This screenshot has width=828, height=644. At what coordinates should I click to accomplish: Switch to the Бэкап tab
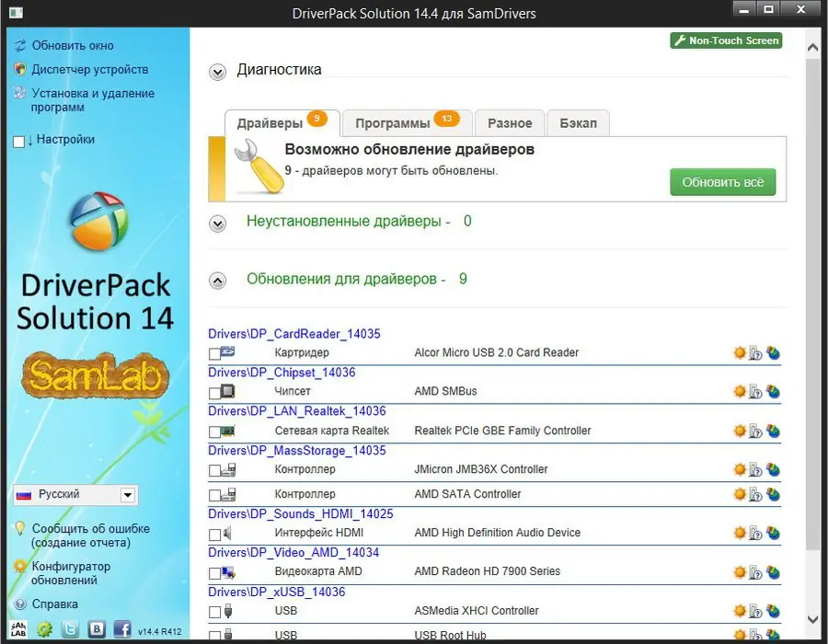pos(579,123)
